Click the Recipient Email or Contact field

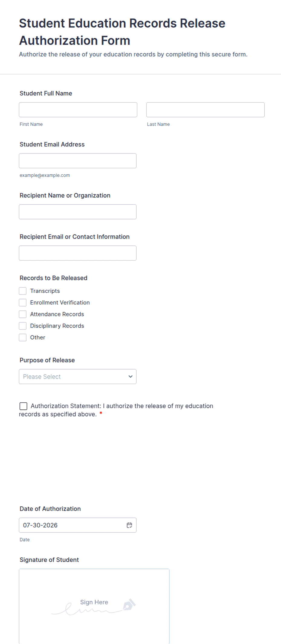tap(78, 253)
